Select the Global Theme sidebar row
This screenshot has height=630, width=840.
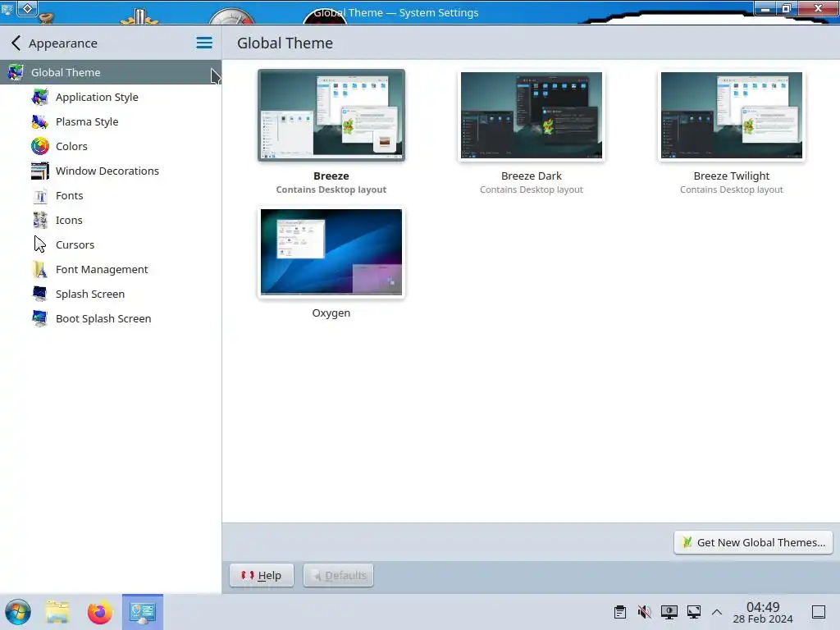(x=111, y=72)
